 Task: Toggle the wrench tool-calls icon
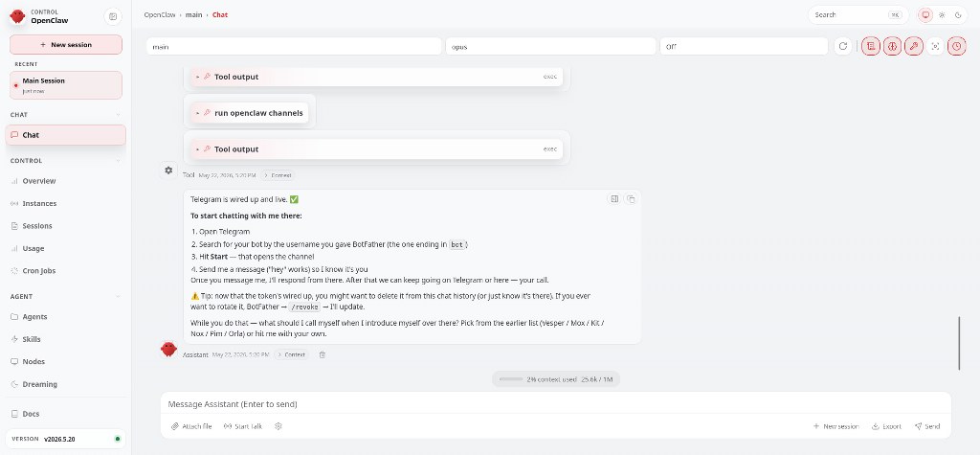(x=914, y=46)
